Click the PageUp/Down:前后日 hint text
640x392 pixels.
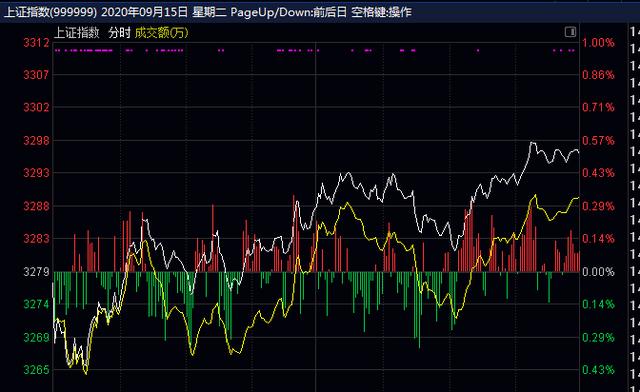click(289, 12)
